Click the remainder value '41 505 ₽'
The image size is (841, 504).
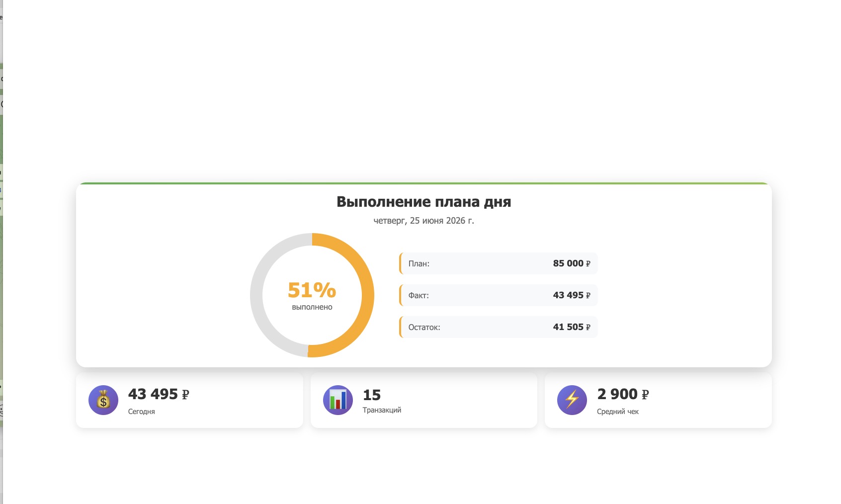click(572, 327)
